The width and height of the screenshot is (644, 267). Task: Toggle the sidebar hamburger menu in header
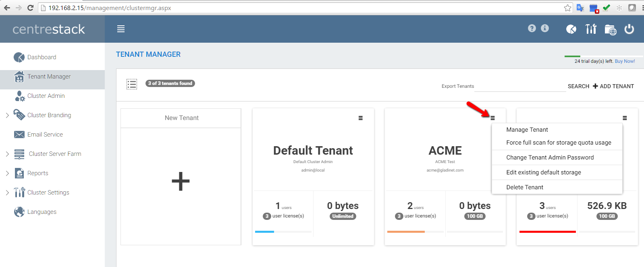click(x=121, y=29)
